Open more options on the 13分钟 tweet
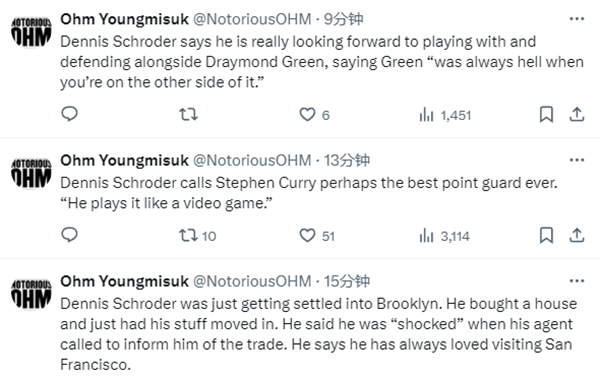The height and width of the screenshot is (379, 600). (577, 160)
